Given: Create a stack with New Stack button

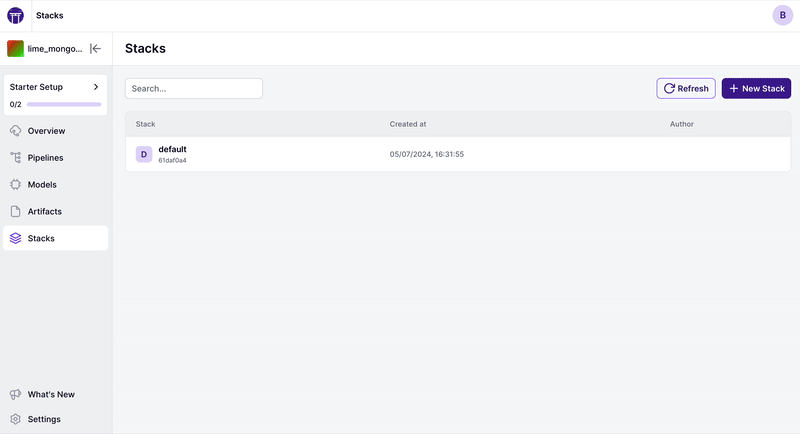Looking at the screenshot, I should point(756,89).
